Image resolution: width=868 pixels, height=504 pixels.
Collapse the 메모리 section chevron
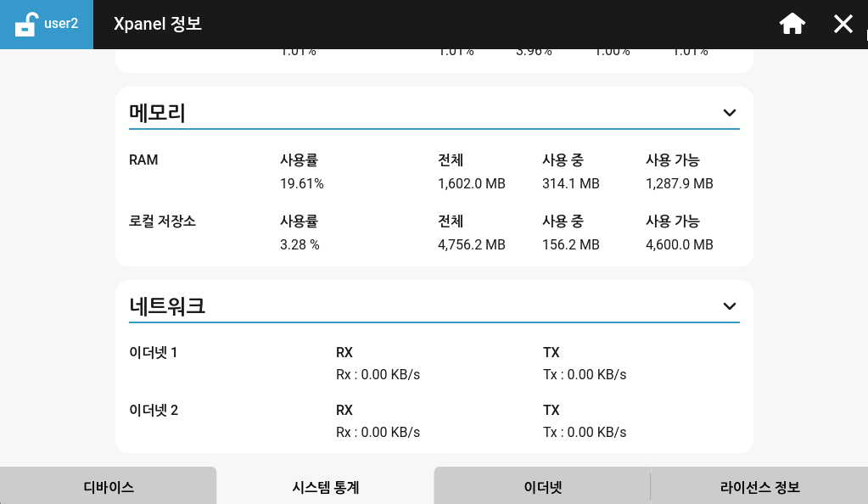(x=730, y=113)
